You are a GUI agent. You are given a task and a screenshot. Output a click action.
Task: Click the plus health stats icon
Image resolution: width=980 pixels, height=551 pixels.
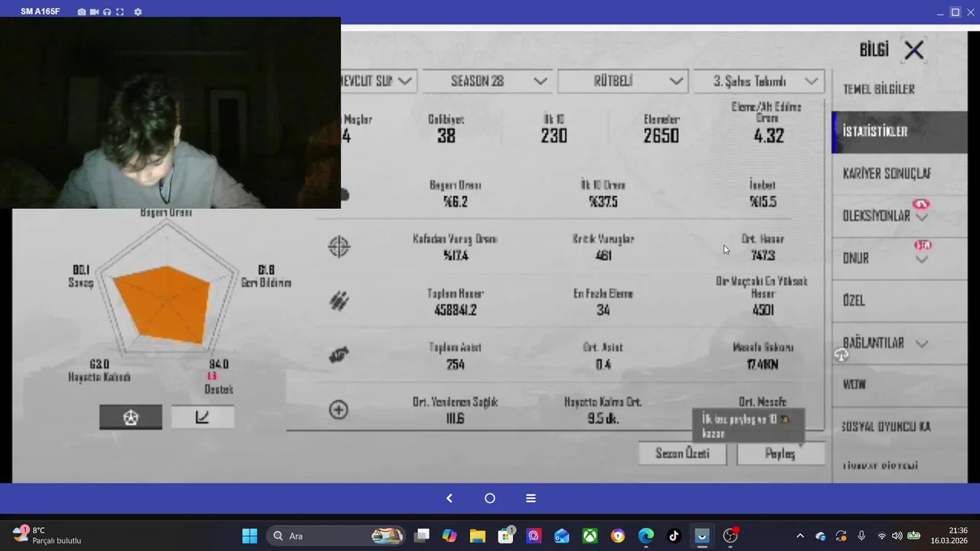[x=338, y=410]
